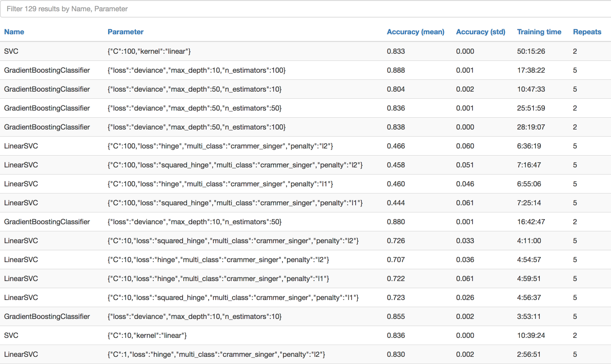Sort by Repeats column header
The width and height of the screenshot is (611, 364).
pos(587,32)
